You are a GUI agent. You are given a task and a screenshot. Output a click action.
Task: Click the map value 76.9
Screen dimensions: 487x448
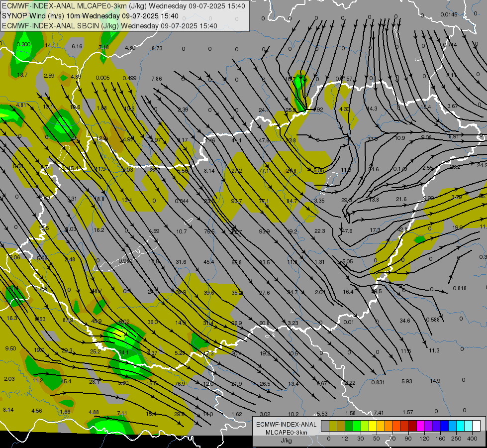click(x=180, y=384)
